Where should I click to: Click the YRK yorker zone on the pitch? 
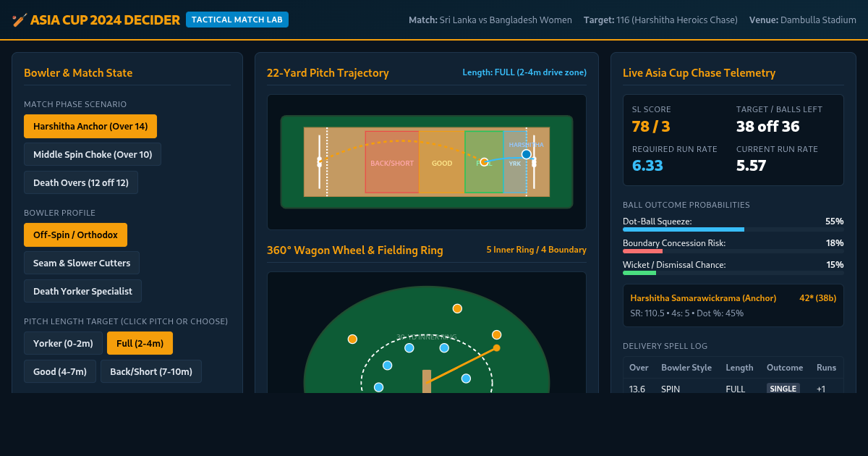(x=515, y=162)
